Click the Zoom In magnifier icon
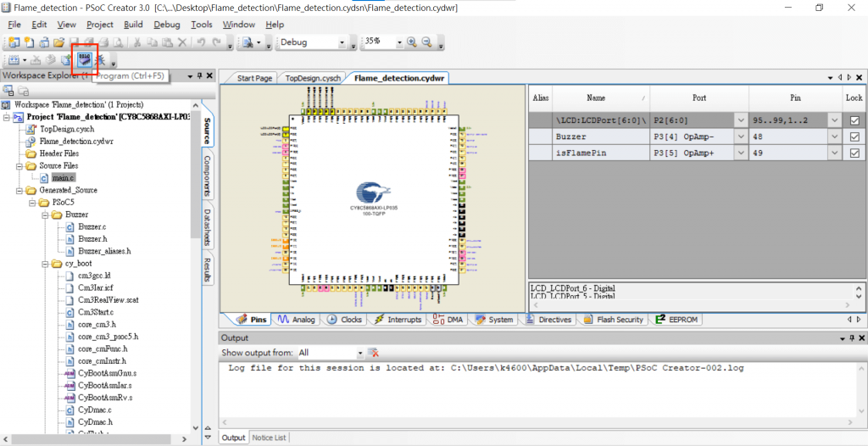This screenshot has width=868, height=446. 412,42
